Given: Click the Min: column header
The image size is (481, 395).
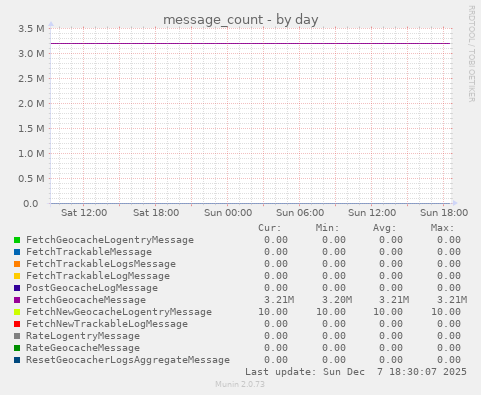Looking at the screenshot, I should 327,228.
